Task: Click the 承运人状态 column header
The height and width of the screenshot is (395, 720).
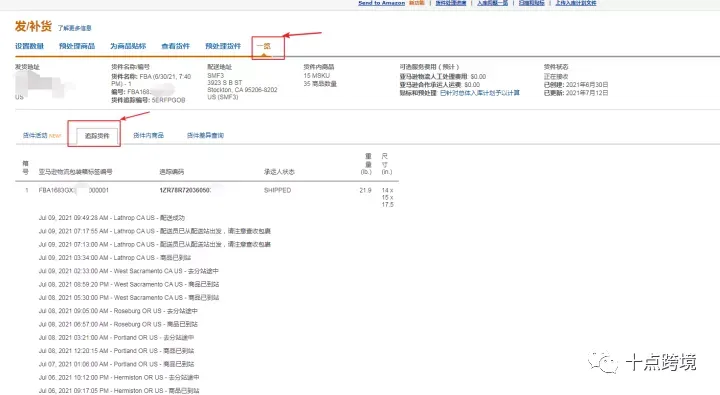Action: (279, 172)
